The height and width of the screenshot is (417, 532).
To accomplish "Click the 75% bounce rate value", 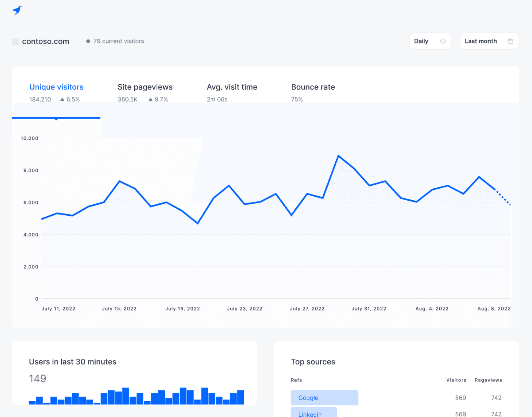I will [x=297, y=99].
